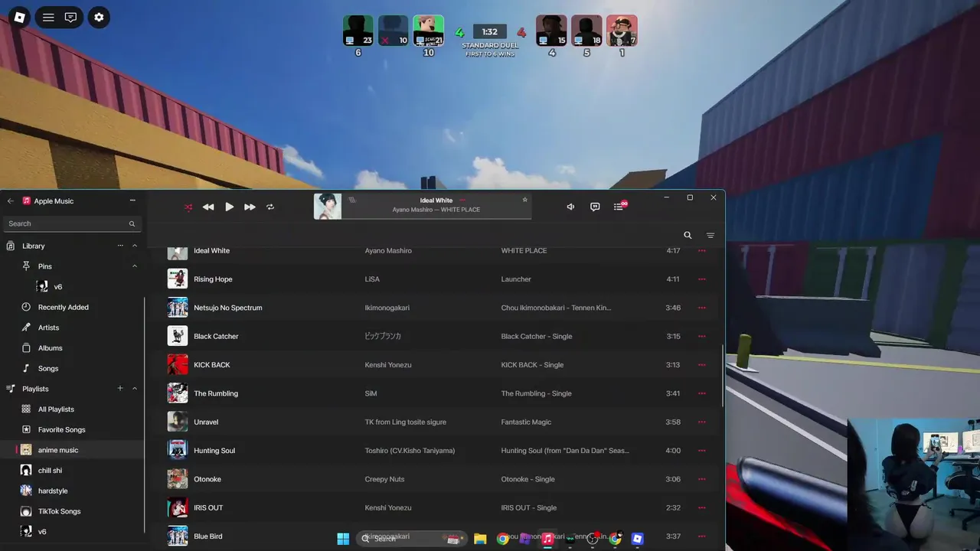
Task: Open the Windows Start menu
Action: [343, 539]
